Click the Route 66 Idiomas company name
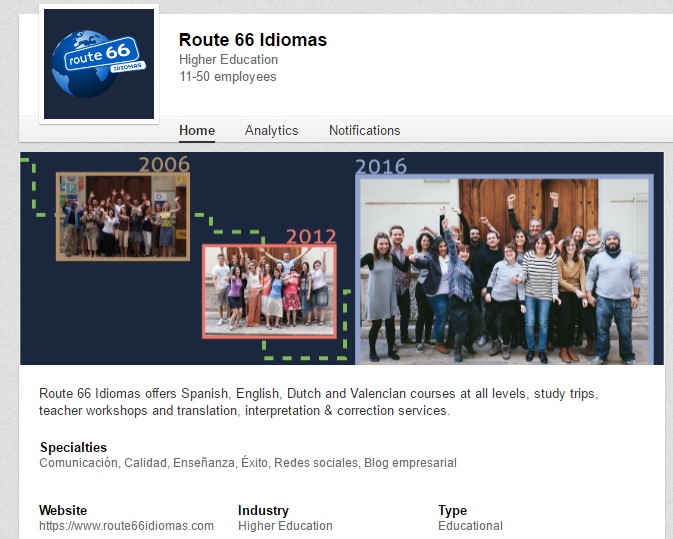Viewport: 673px width, 539px height. tap(252, 40)
